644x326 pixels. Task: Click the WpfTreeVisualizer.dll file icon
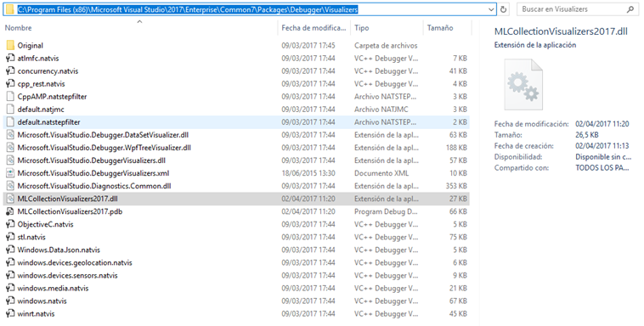coord(10,148)
